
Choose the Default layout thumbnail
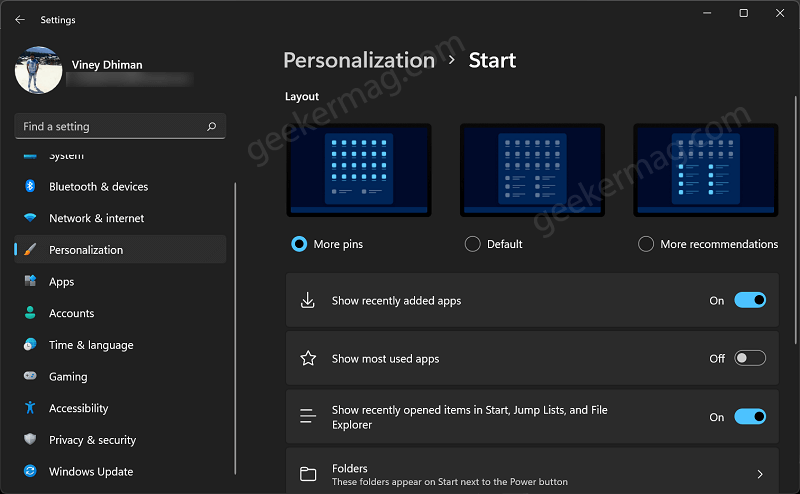pyautogui.click(x=532, y=170)
